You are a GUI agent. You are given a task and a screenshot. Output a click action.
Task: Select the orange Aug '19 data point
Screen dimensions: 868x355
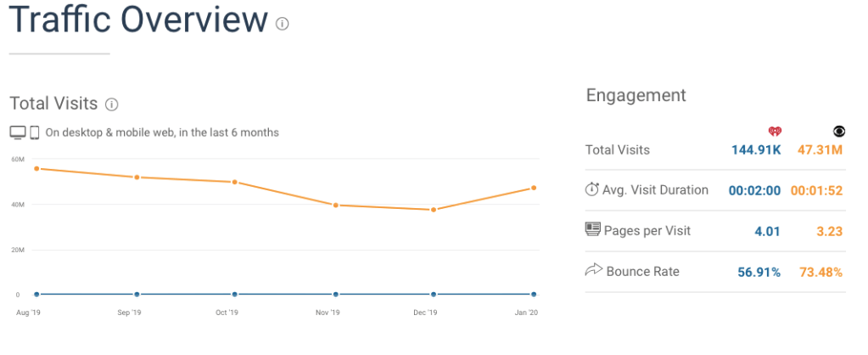point(36,168)
